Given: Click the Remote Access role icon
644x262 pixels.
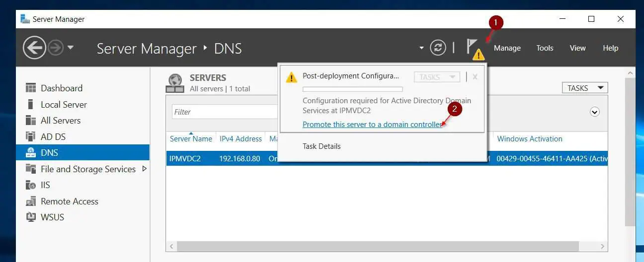Looking at the screenshot, I should [31, 201].
